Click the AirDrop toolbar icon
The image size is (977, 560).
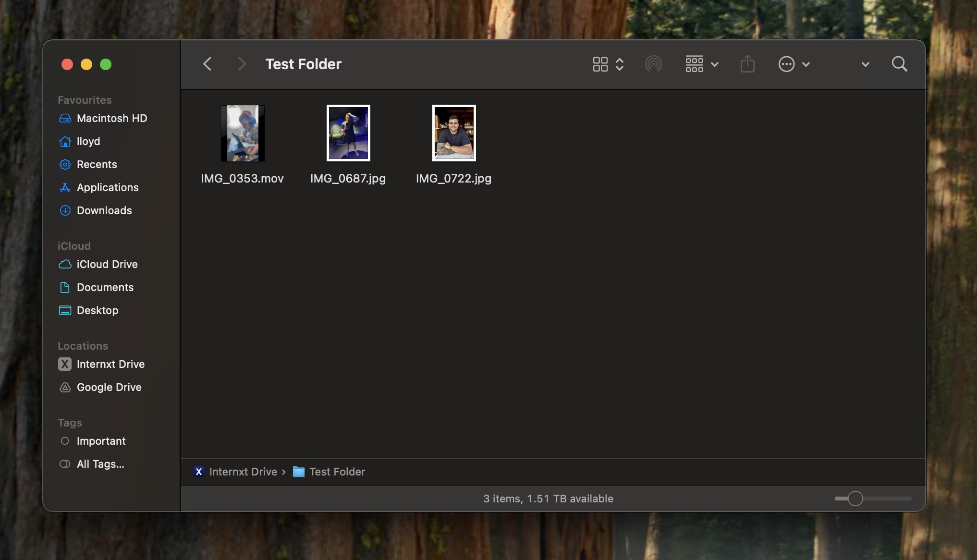(653, 64)
